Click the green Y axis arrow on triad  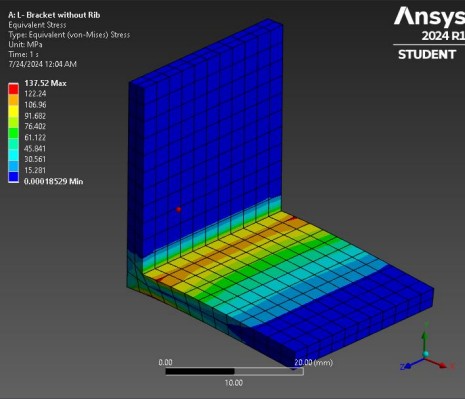pyautogui.click(x=425, y=341)
